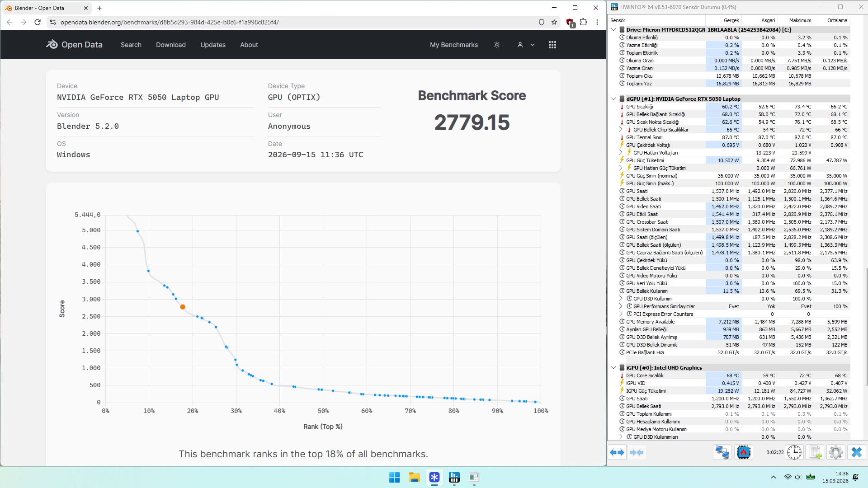The image size is (868, 488).
Task: Click the blue asterisk app on taskbar
Action: (434, 477)
